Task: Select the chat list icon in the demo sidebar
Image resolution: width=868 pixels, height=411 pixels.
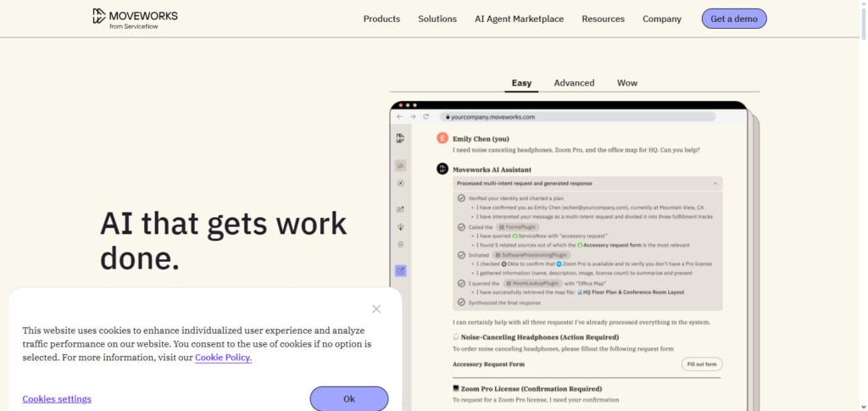Action: (401, 165)
